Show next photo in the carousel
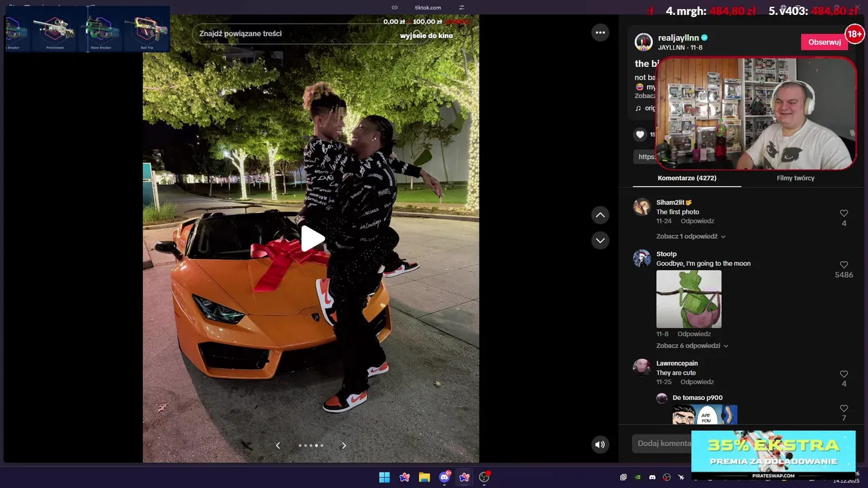The image size is (868, 488). tap(344, 445)
